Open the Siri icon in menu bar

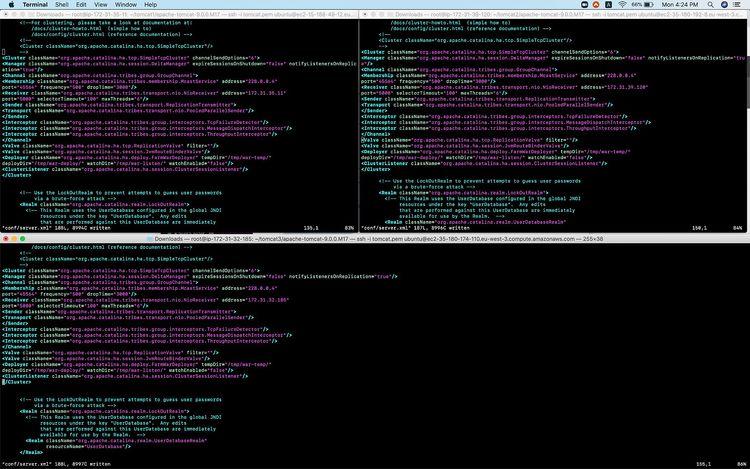pos(722,5)
